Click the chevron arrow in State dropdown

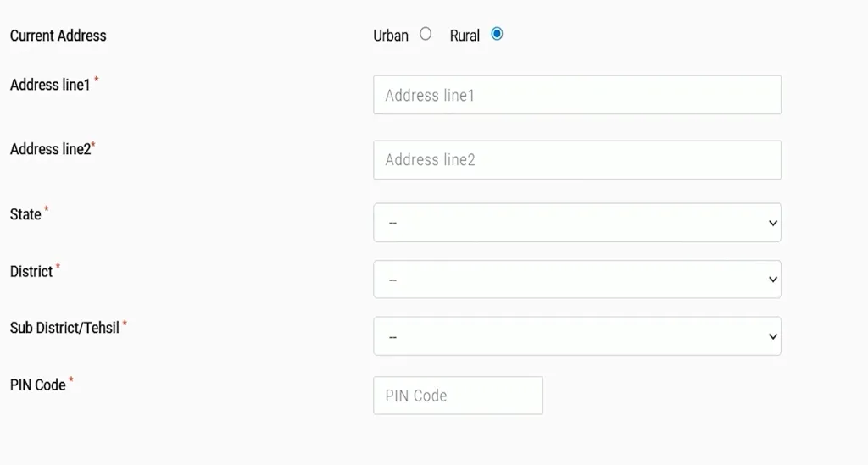[x=773, y=223]
